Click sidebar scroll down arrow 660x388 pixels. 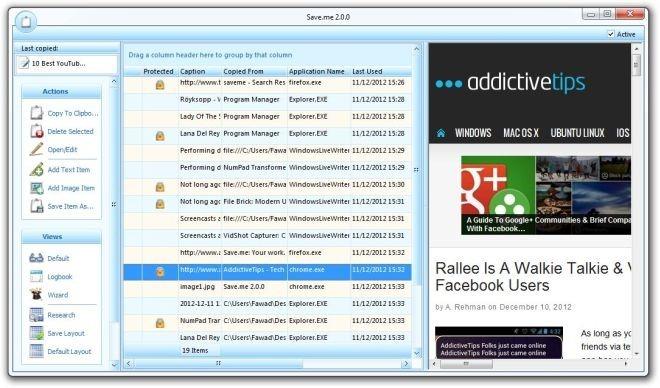(x=114, y=364)
